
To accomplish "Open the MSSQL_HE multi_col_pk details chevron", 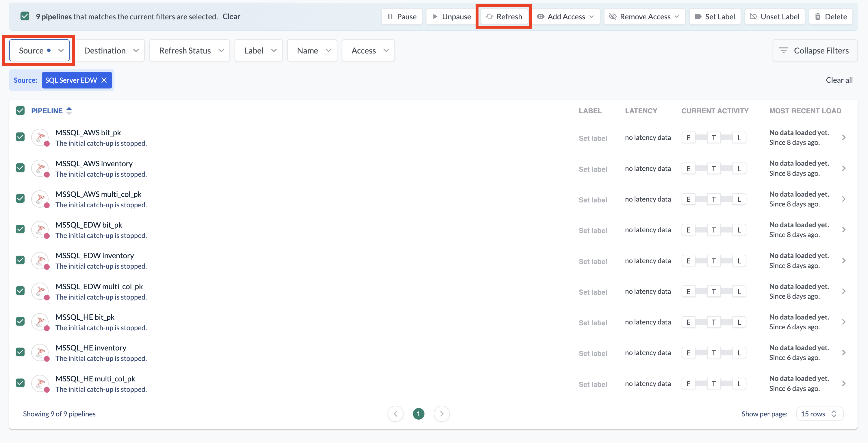I will (843, 383).
